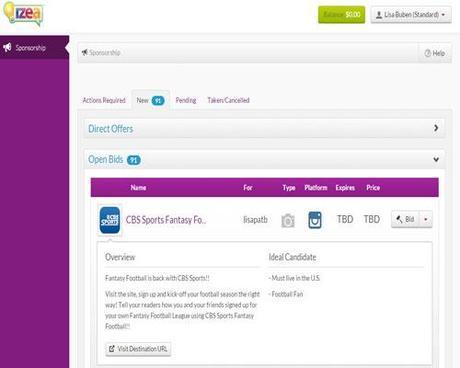Collapse the Open Bids section chevron
Screen dimensions: 460x368
point(436,159)
